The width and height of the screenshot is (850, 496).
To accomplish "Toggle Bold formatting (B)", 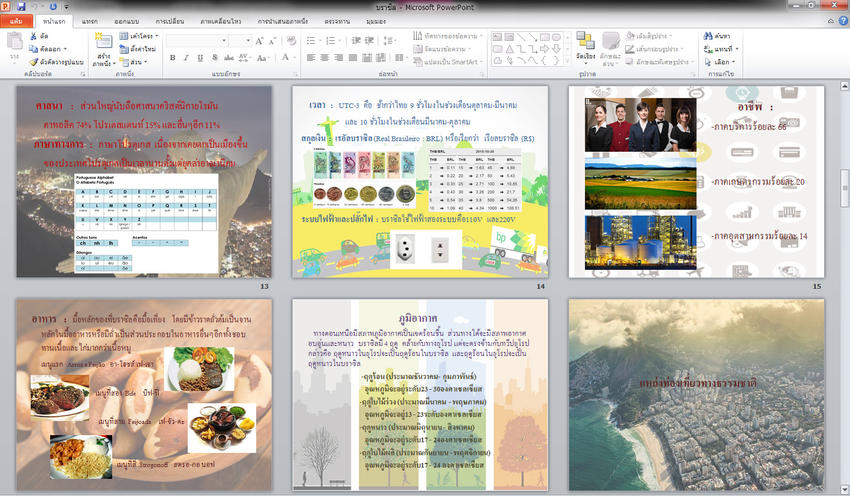I will tap(172, 57).
